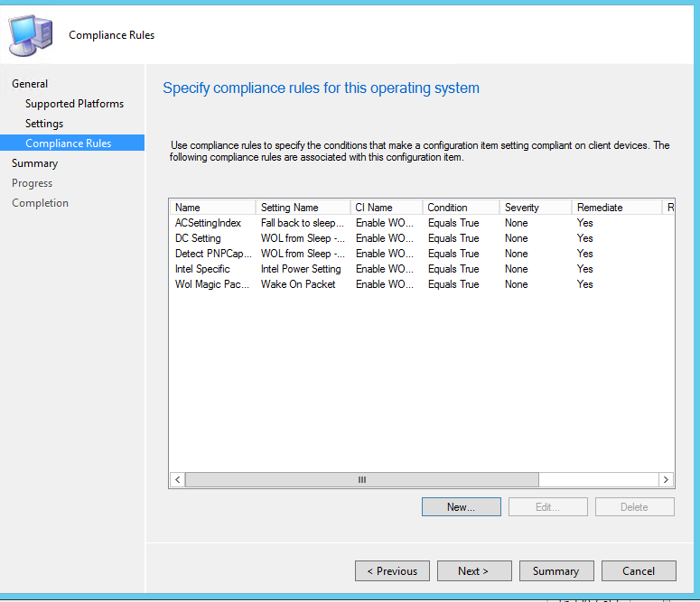Click the Edit... button
Screen dimensions: 700x602
[x=547, y=507]
